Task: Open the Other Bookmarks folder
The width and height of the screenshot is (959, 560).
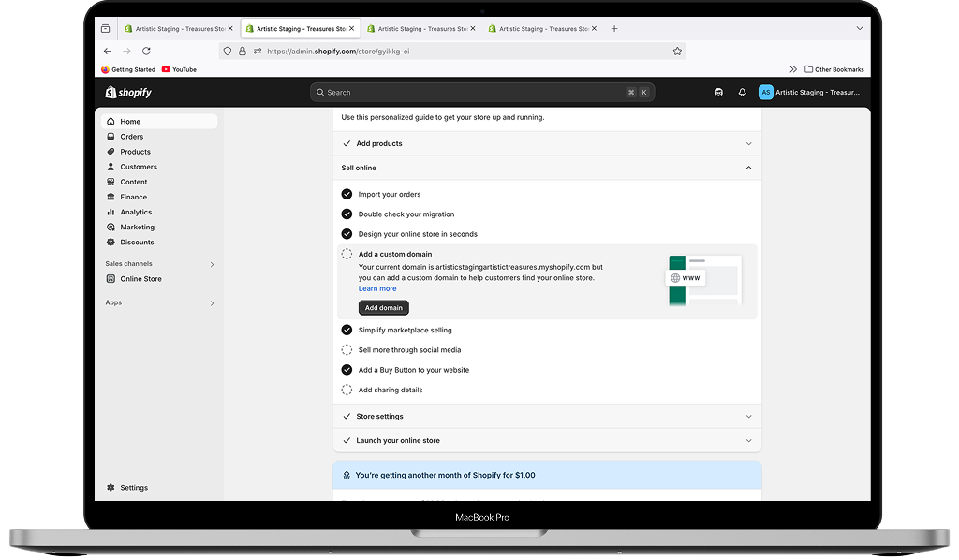Action: click(x=834, y=69)
